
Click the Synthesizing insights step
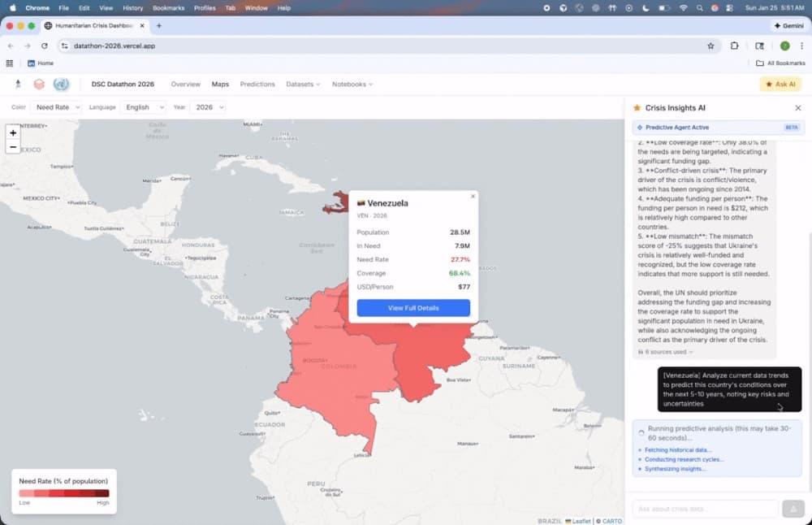point(674,468)
